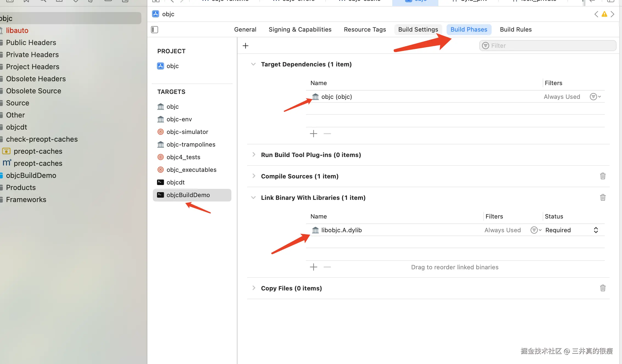The height and width of the screenshot is (364, 622).
Task: Select the objc4_tests target
Action: 183,157
